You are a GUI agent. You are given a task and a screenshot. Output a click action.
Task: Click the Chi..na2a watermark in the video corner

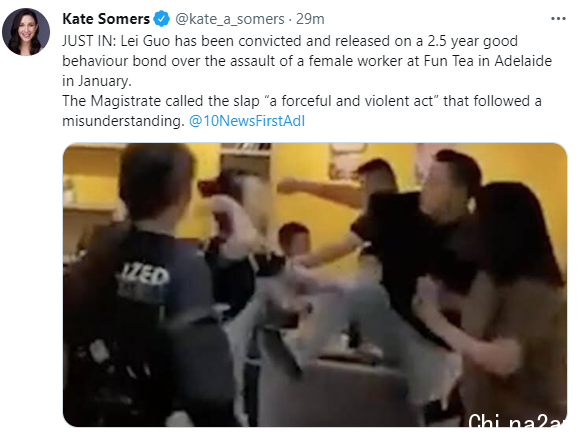pos(517,420)
